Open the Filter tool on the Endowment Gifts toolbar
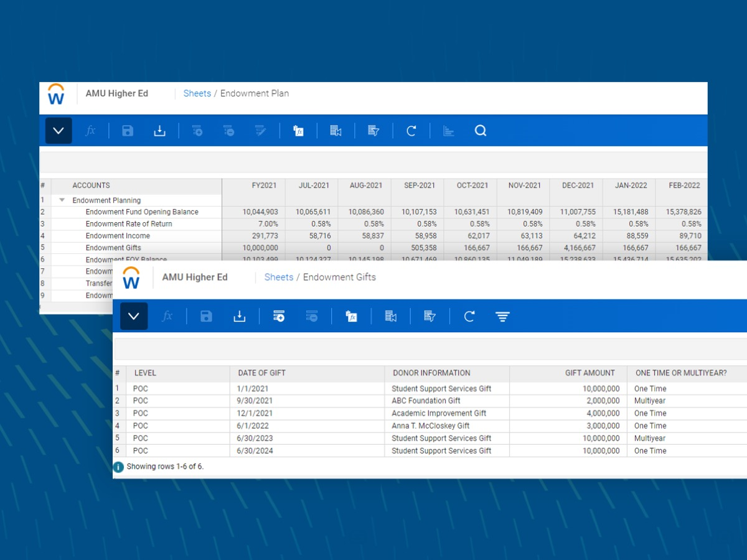Screen dimensions: 747x560 pos(502,316)
